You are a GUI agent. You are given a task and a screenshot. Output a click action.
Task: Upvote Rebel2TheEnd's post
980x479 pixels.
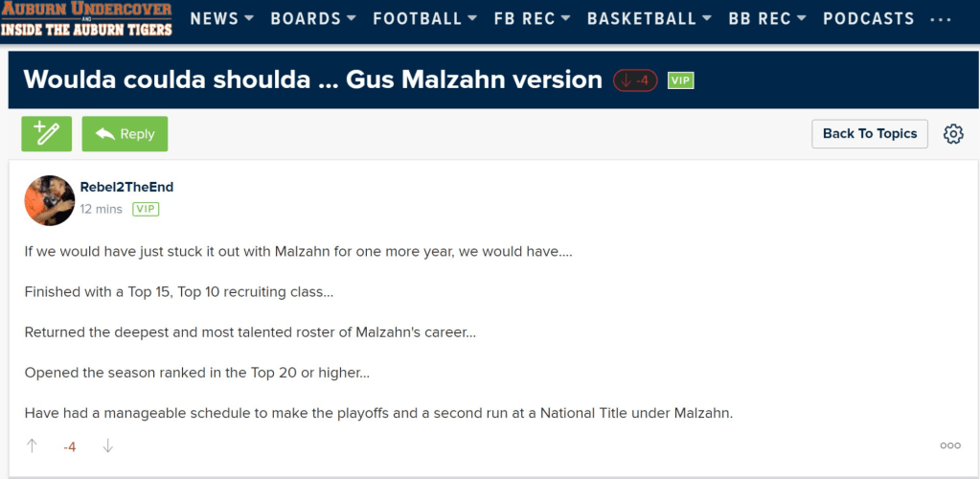[33, 445]
